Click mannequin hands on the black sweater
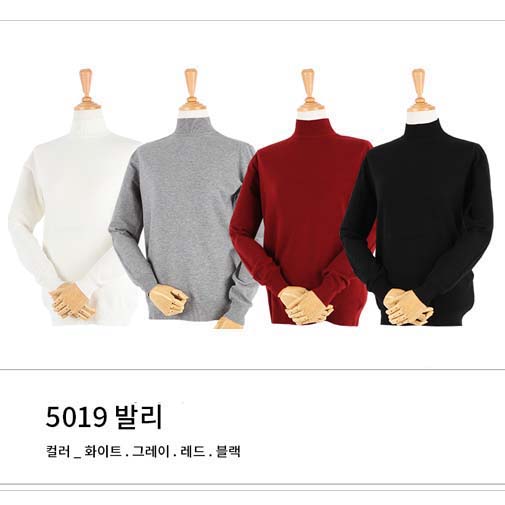This screenshot has height=505, width=505. click(x=407, y=307)
